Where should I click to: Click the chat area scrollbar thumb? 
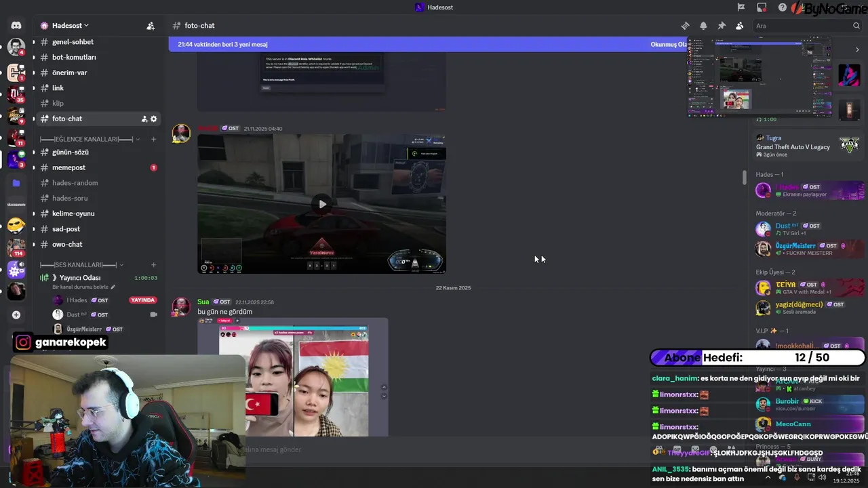(745, 177)
